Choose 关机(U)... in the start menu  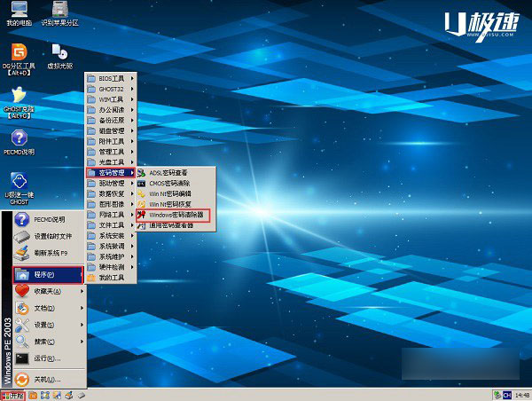point(49,380)
